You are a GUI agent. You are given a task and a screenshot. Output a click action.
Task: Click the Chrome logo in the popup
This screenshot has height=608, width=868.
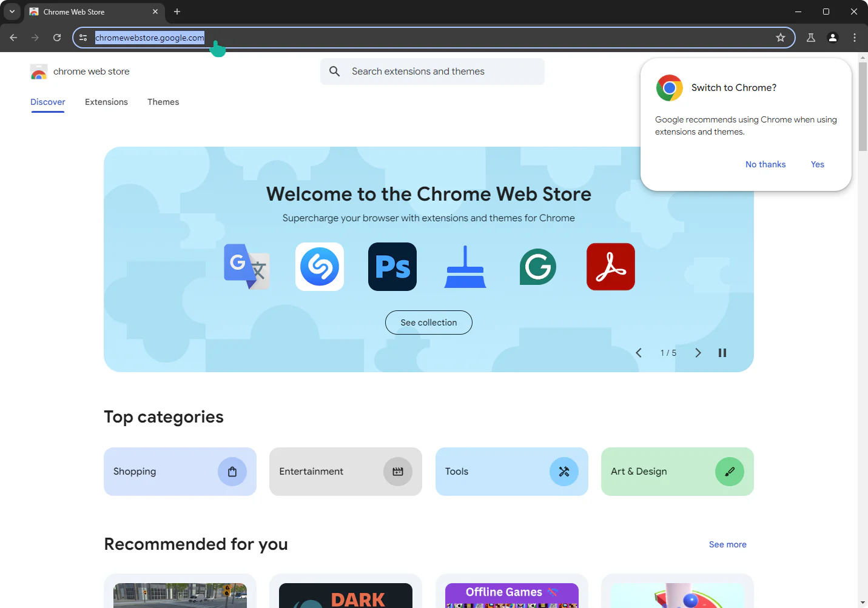[x=670, y=88]
